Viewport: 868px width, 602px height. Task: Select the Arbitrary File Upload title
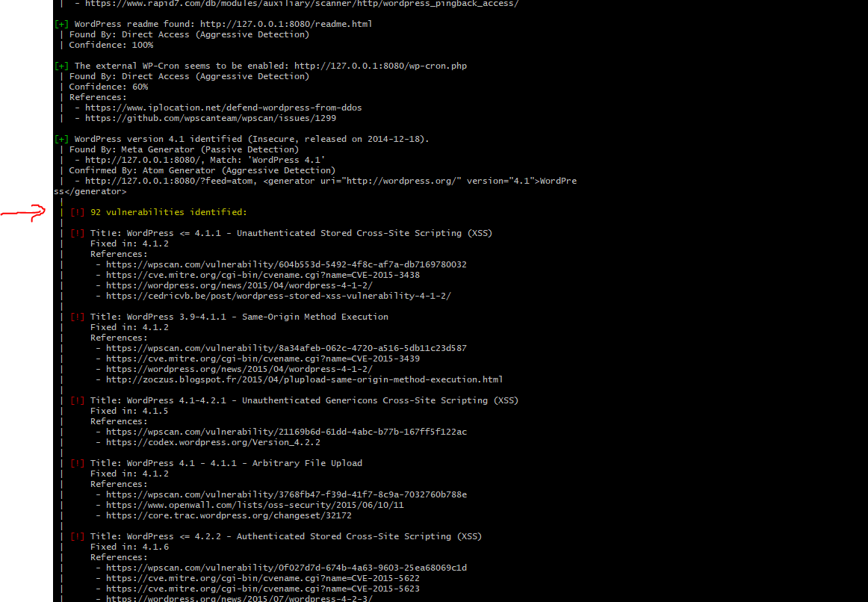click(x=226, y=463)
